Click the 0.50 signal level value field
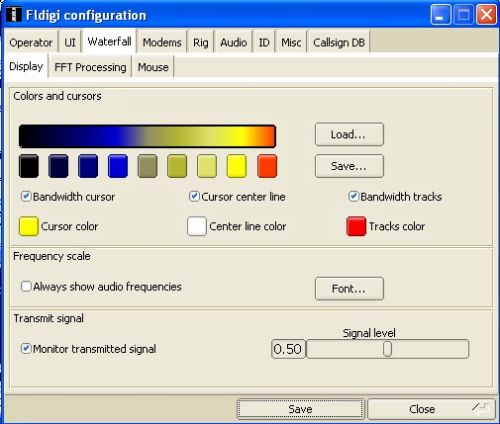Image resolution: width=500 pixels, height=424 pixels. pyautogui.click(x=288, y=349)
